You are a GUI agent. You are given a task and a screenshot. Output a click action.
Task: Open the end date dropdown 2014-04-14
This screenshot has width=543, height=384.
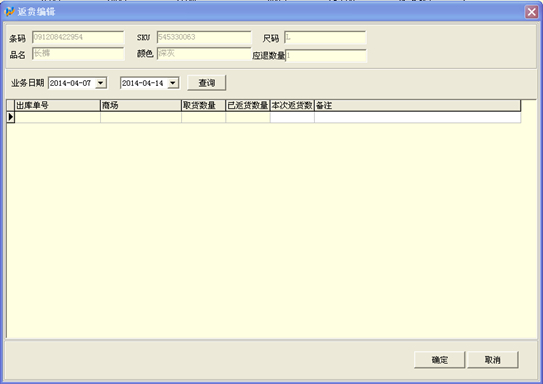pyautogui.click(x=173, y=83)
